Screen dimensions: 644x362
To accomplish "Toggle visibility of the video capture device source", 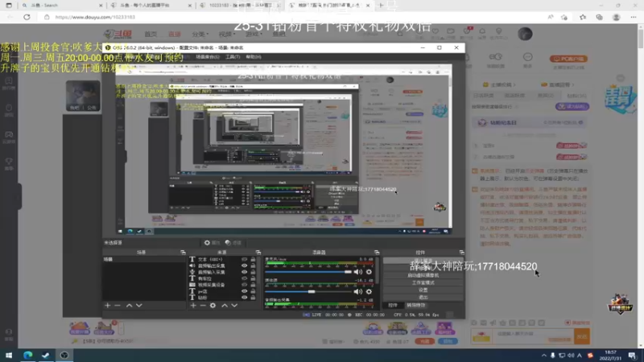I will click(245, 285).
